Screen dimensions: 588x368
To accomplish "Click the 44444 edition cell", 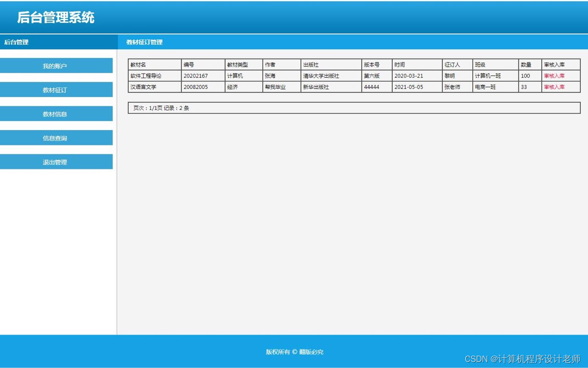I will tap(377, 87).
